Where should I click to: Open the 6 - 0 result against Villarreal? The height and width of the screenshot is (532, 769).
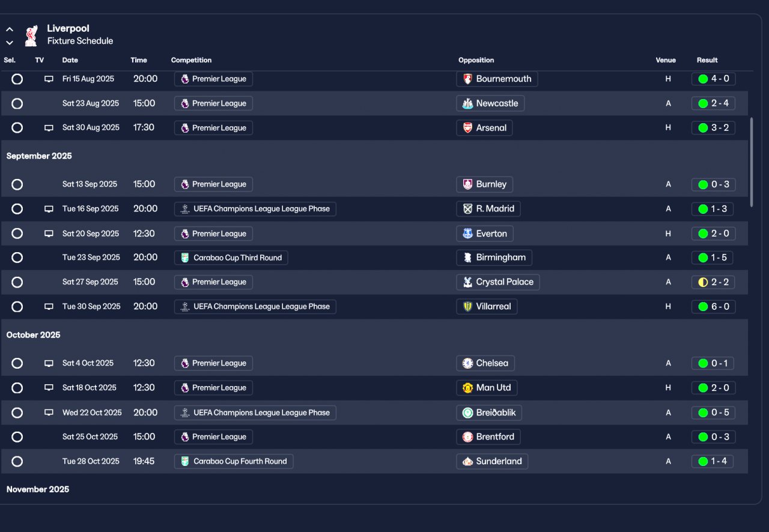coord(713,307)
